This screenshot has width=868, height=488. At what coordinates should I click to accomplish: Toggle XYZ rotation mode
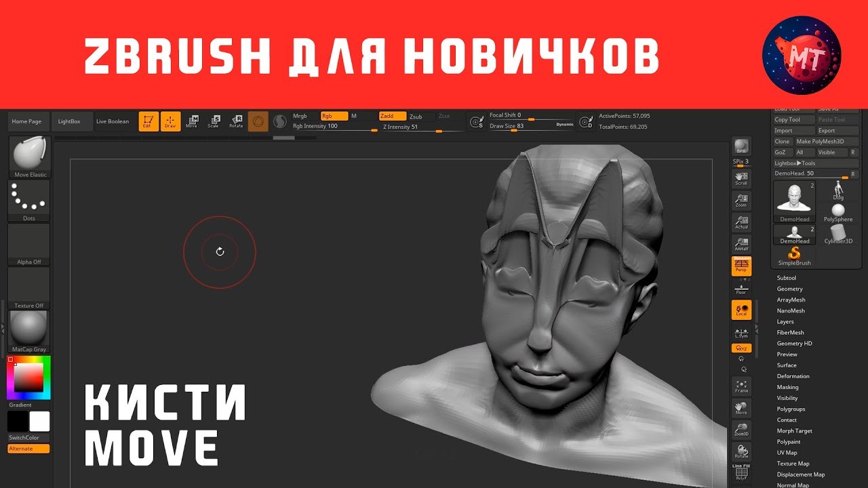[741, 348]
